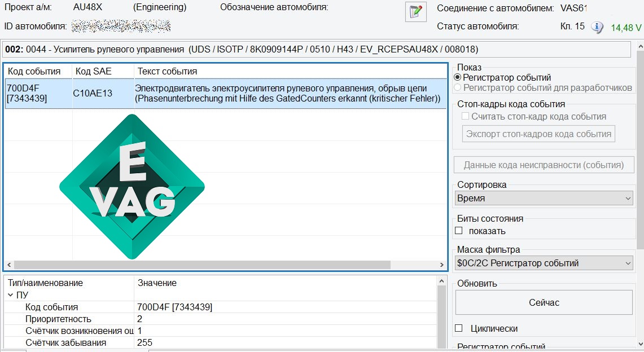Screen dimensions: 644x352
Task: Click the Кл. 15 status text
Action: click(572, 27)
